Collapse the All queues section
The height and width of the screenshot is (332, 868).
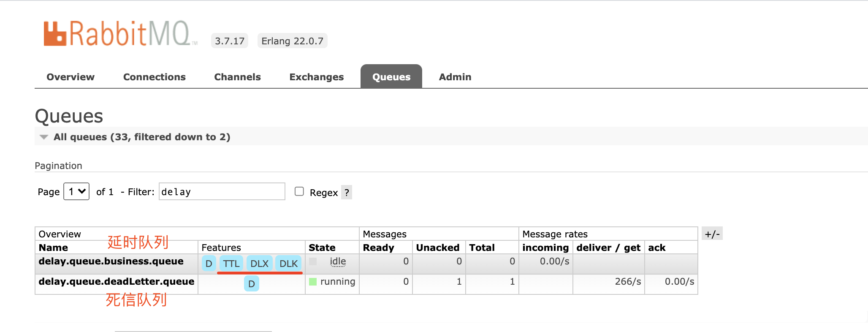click(44, 137)
